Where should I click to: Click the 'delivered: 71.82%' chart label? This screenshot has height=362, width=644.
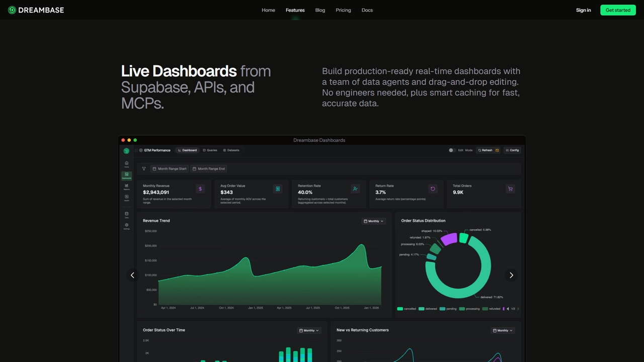point(492,297)
